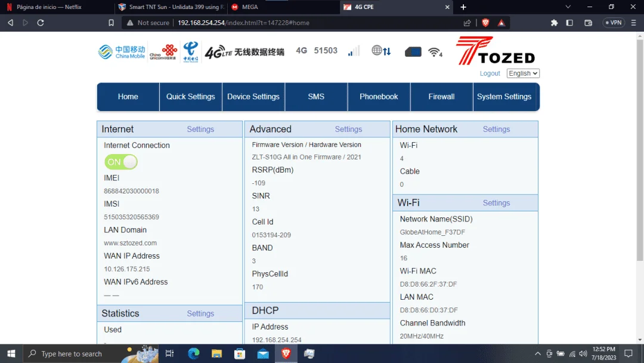Viewport: 644px width, 363px height.
Task: Click the address bar URL field
Action: (316, 23)
